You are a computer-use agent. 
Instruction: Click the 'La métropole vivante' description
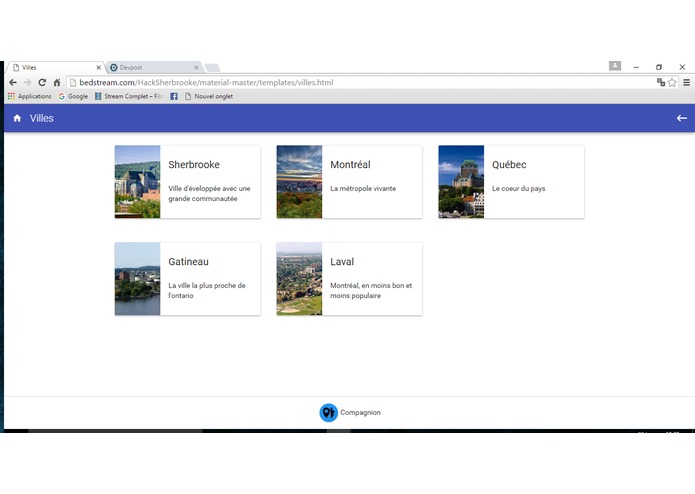(x=363, y=188)
